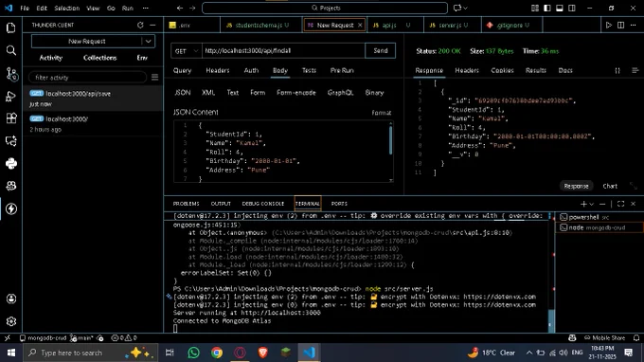Go forward using the navigation arrow

(192, 8)
